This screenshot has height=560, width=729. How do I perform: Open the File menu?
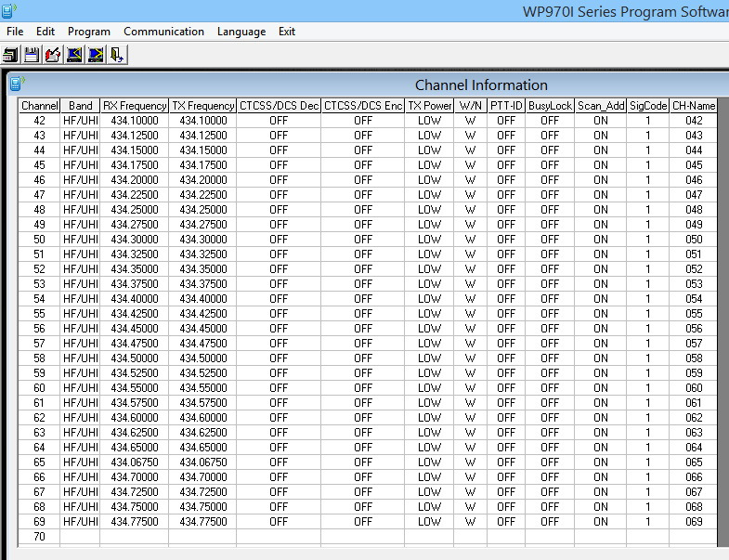click(15, 32)
